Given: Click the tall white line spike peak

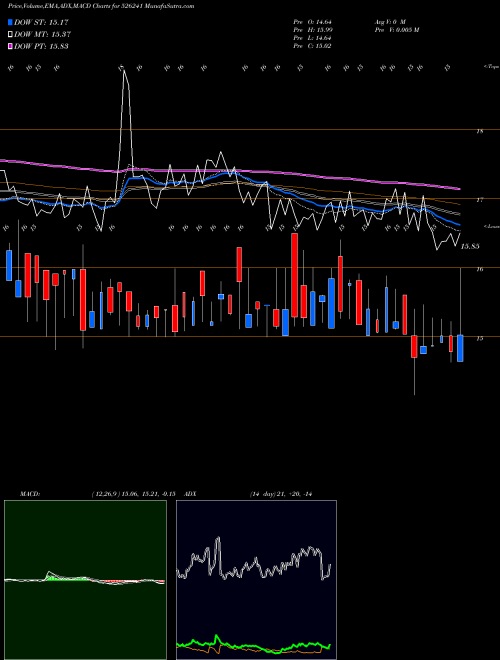Looking at the screenshot, I should pyautogui.click(x=123, y=69).
